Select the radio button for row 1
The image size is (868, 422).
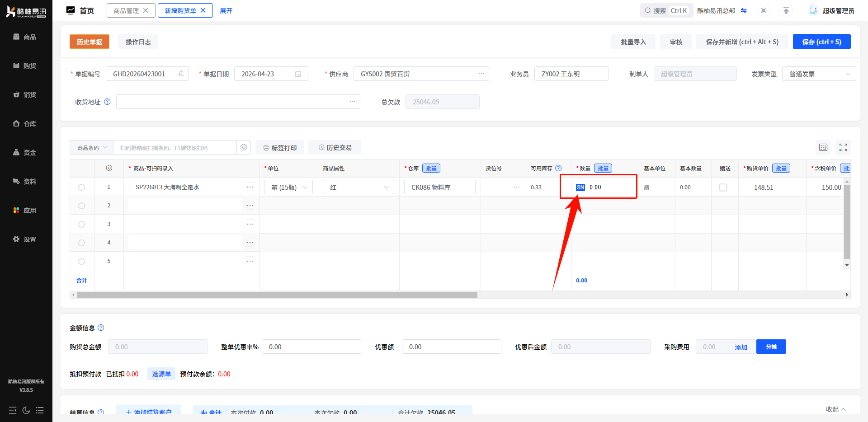tap(81, 188)
